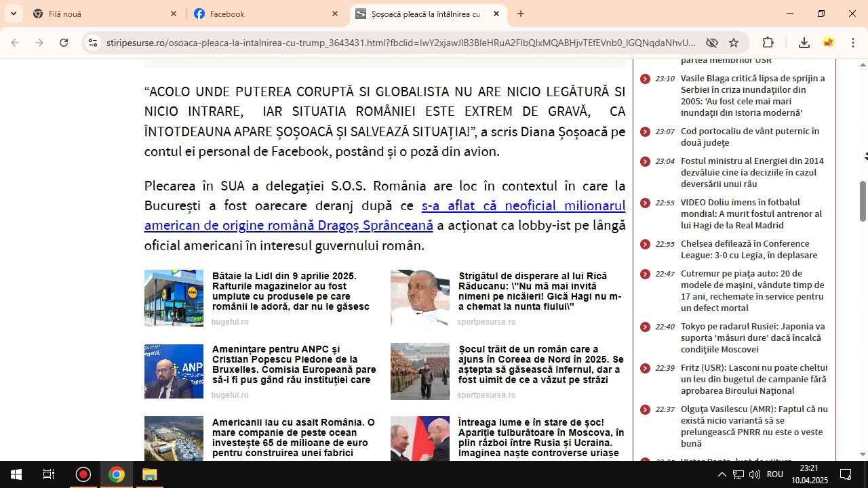Click Google Chrome taskbar icon
Screen dimensions: 868x488
pos(117,474)
